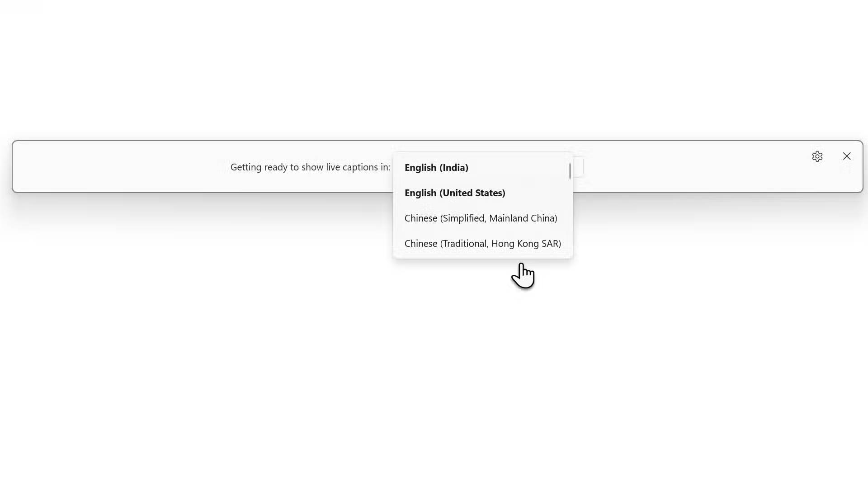Select Chinese (Traditional, Hong Kong SAR)
This screenshot has width=868, height=481.
483,244
